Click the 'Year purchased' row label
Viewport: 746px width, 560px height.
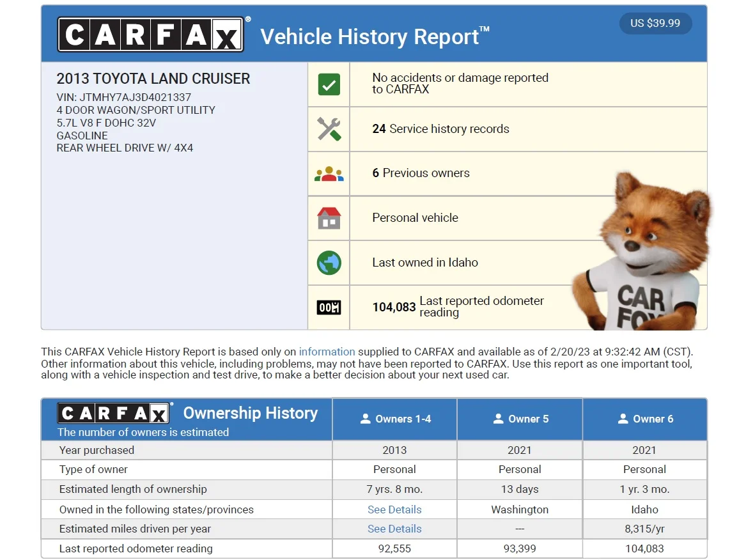pos(97,450)
